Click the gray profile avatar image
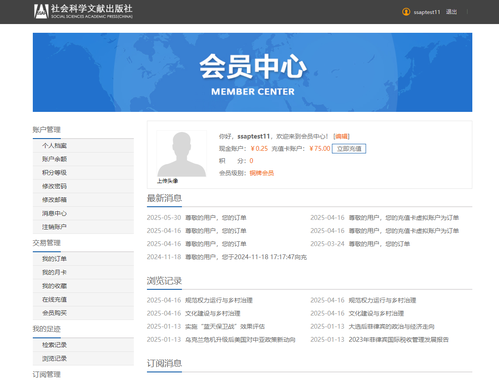This screenshot has width=499, height=382. (x=182, y=154)
